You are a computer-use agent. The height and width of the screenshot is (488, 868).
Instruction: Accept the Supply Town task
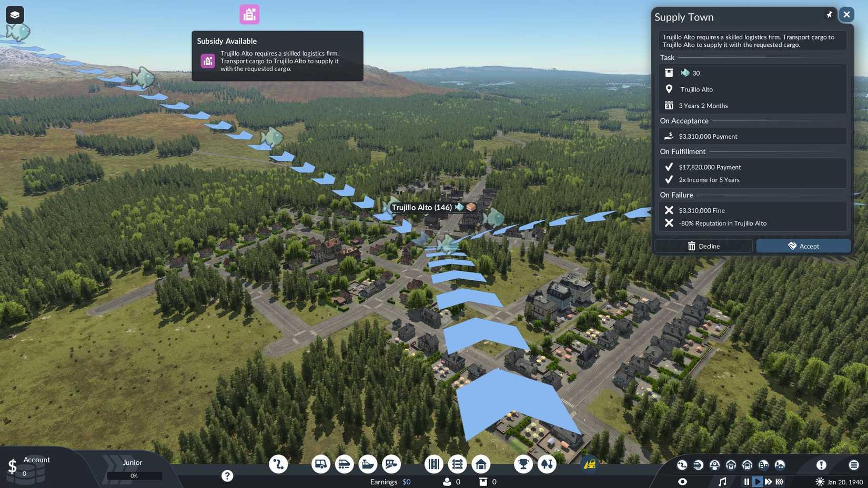[803, 246]
